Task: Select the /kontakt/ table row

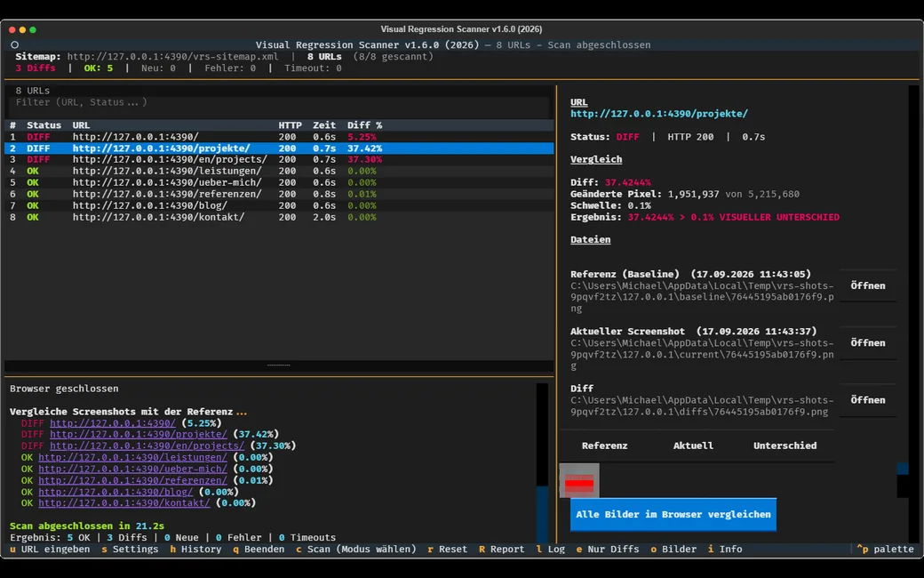Action: [279, 217]
